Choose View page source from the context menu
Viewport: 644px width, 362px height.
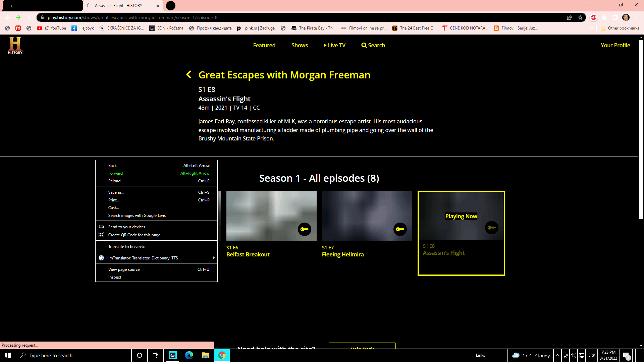[x=124, y=269]
